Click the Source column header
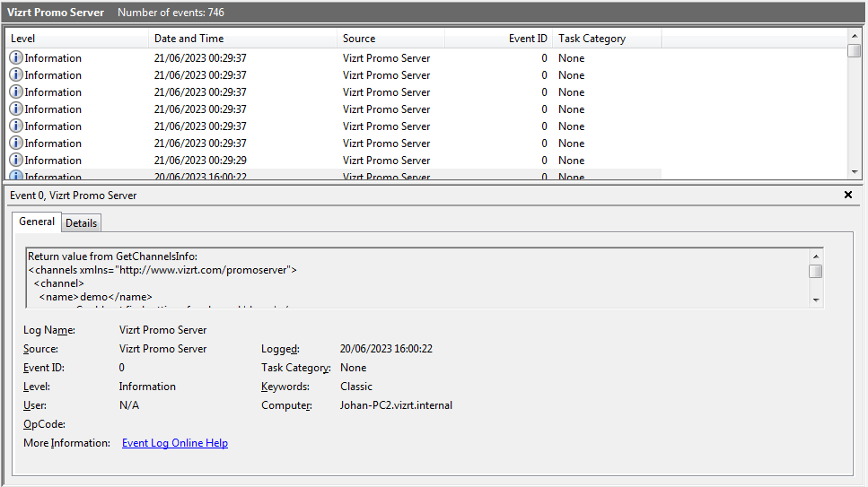The image size is (868, 487). tap(390, 39)
